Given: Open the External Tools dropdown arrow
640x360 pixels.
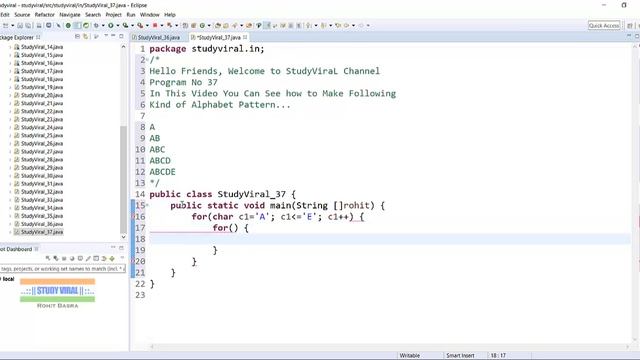Looking at the screenshot, I should click(x=147, y=25).
